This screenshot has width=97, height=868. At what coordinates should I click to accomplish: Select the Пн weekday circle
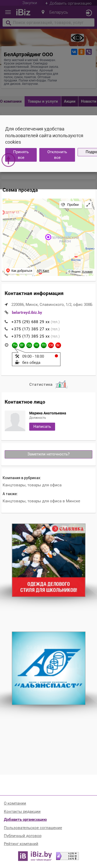[15, 345]
